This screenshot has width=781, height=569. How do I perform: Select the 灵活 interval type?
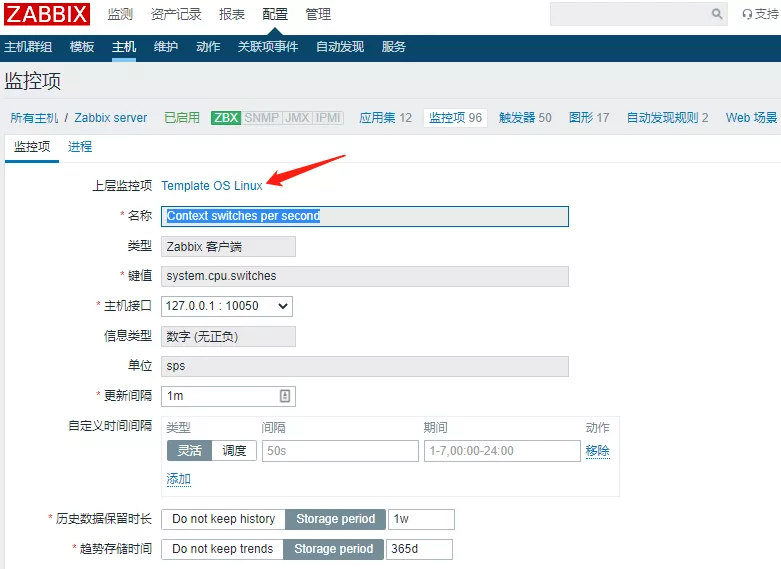click(189, 451)
